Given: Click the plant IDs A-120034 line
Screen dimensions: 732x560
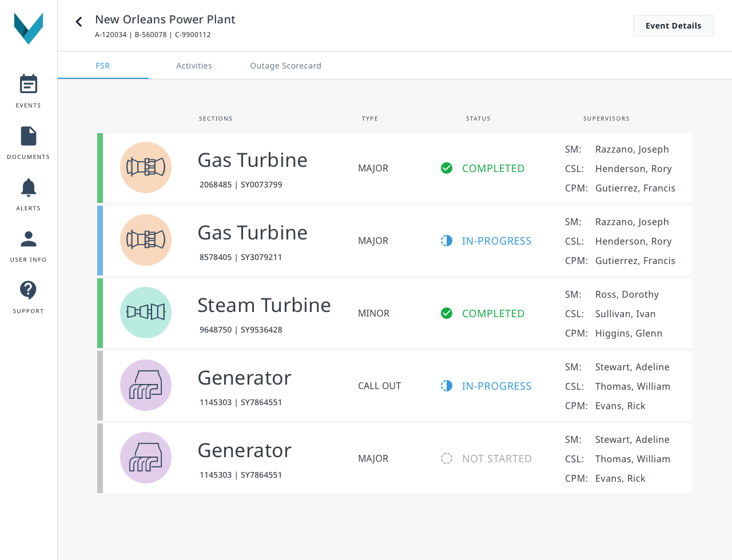Looking at the screenshot, I should coord(153,35).
